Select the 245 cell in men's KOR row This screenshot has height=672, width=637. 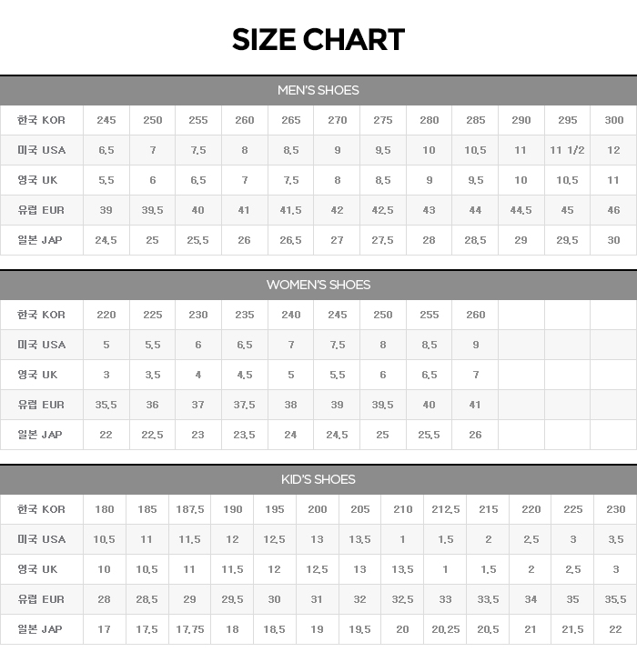(x=106, y=120)
